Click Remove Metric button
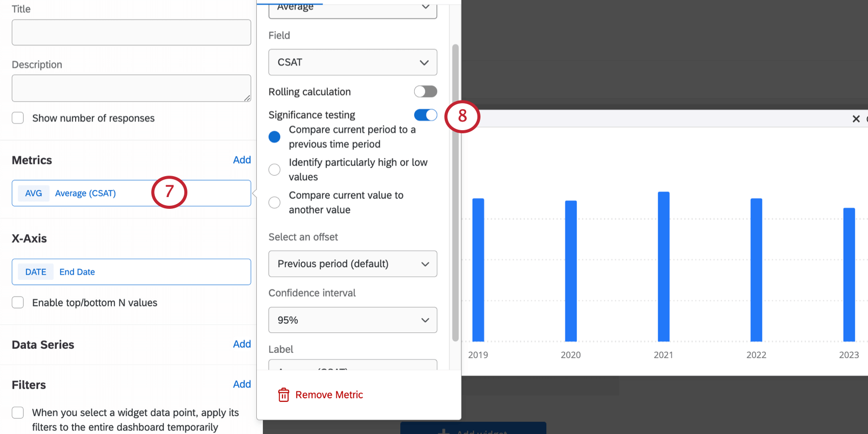Screen dimensions: 868x434 321,395
